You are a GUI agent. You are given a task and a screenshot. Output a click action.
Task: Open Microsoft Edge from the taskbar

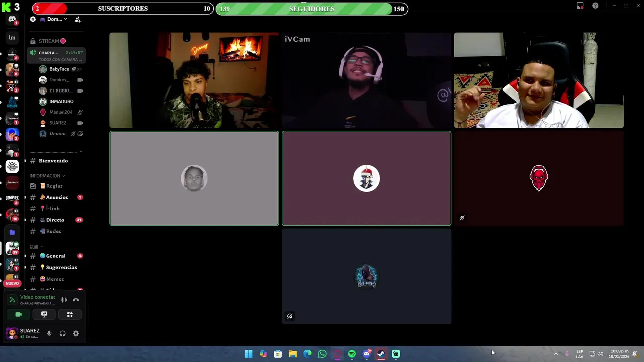(x=307, y=354)
